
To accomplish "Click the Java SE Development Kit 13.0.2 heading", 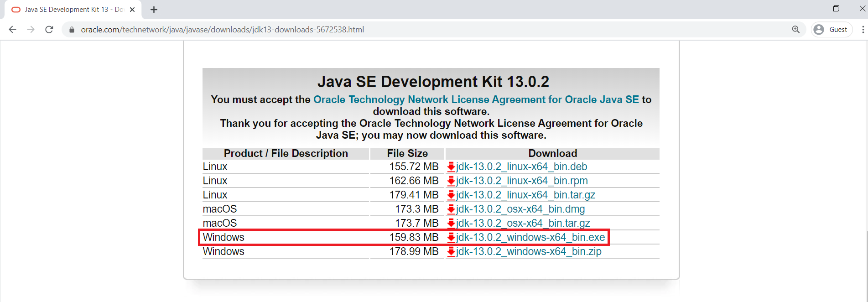I will (433, 82).
